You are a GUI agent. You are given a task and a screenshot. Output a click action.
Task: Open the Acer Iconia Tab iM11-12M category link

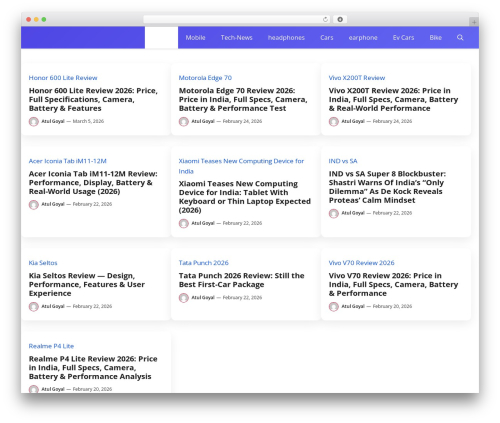pyautogui.click(x=68, y=161)
